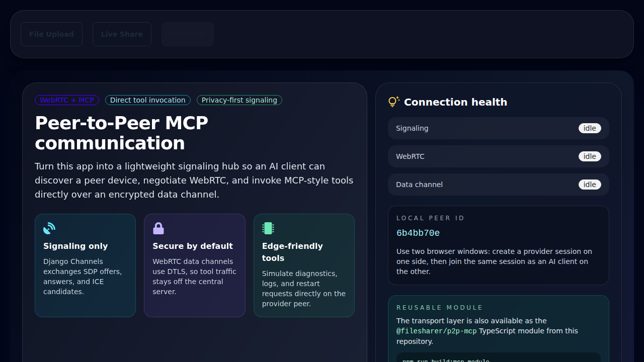This screenshot has height=362, width=644.
Task: Select the local peer ID 6b4bb70e
Action: 418,233
